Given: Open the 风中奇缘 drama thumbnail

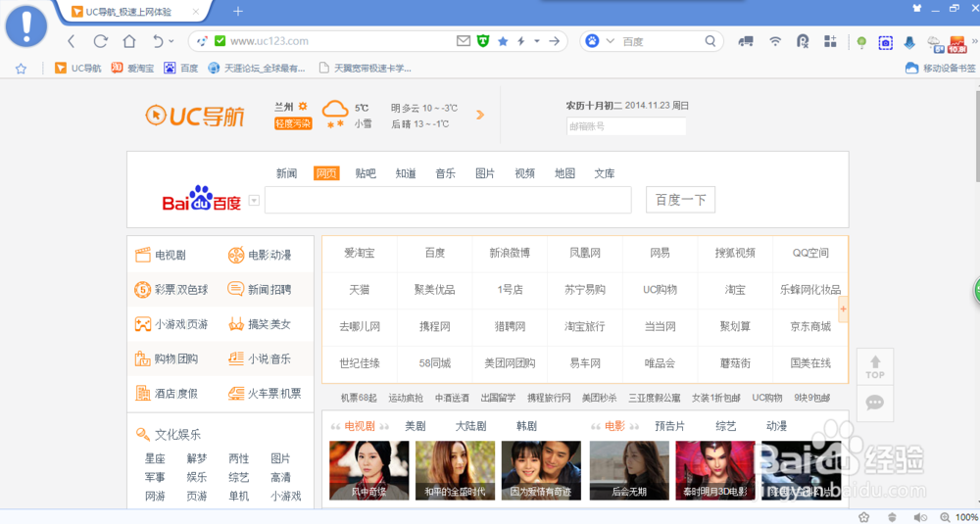Looking at the screenshot, I should [x=368, y=470].
